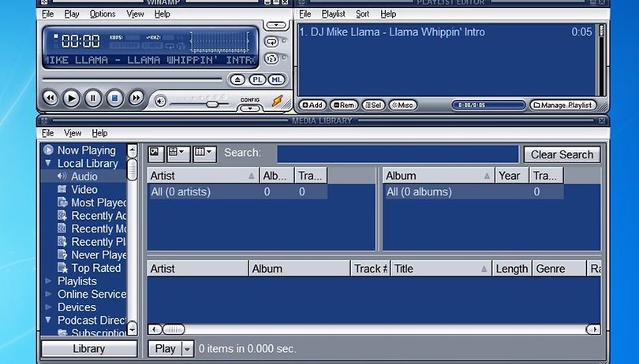This screenshot has width=639, height=364.
Task: Stop playback with the Stop button
Action: coord(114,98)
